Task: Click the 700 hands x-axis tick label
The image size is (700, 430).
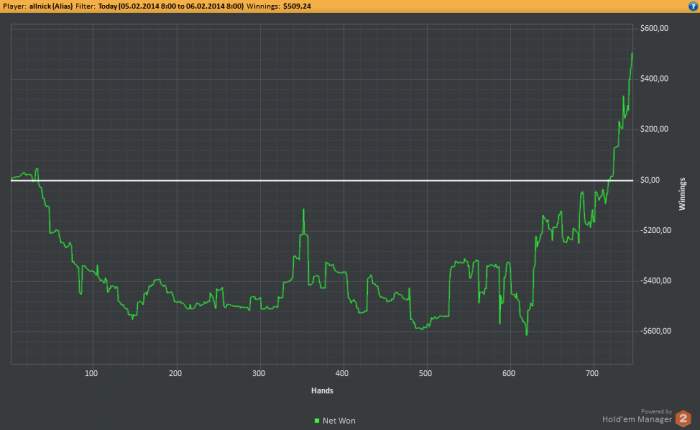Action: pyautogui.click(x=592, y=373)
